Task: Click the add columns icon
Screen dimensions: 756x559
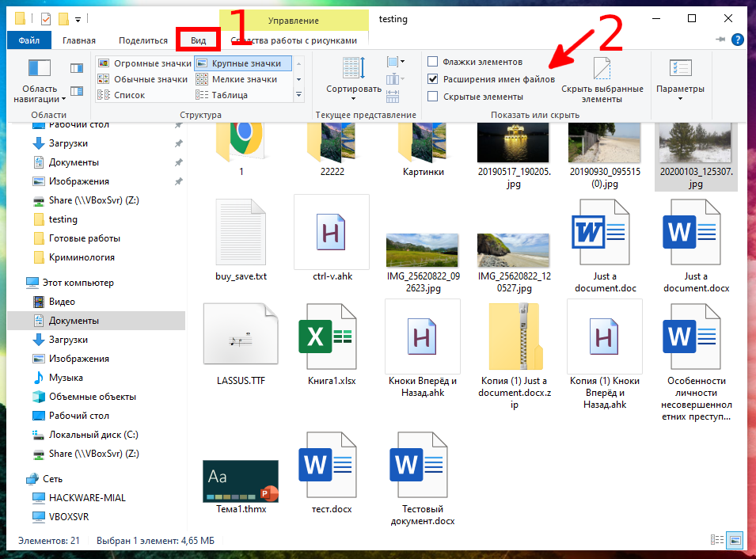Action: (x=395, y=78)
